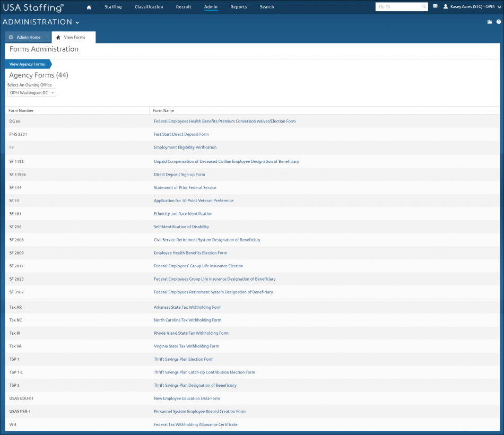Select the View Forms tab
The height and width of the screenshot is (435, 504).
pos(74,37)
